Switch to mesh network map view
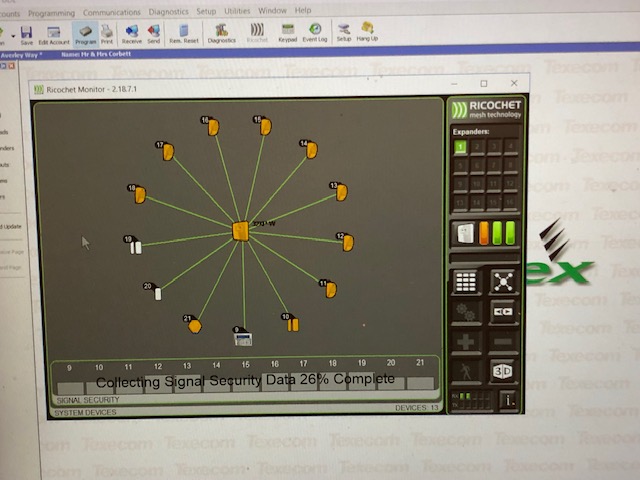Screen dimensions: 640x480 click(503, 281)
